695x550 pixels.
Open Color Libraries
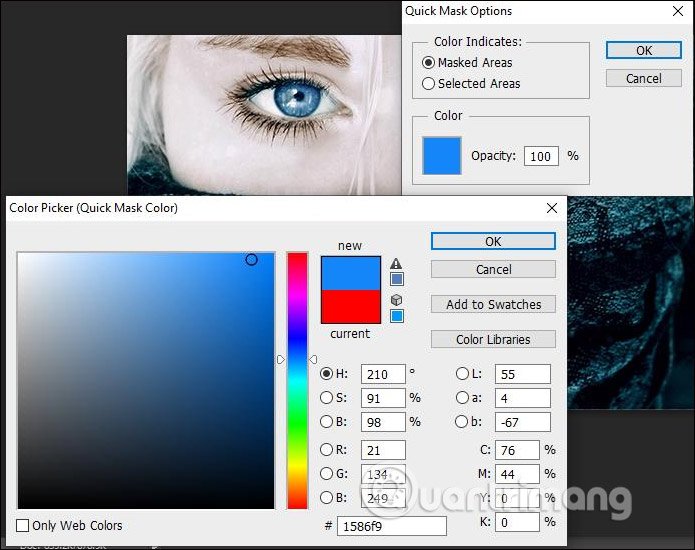(x=493, y=339)
